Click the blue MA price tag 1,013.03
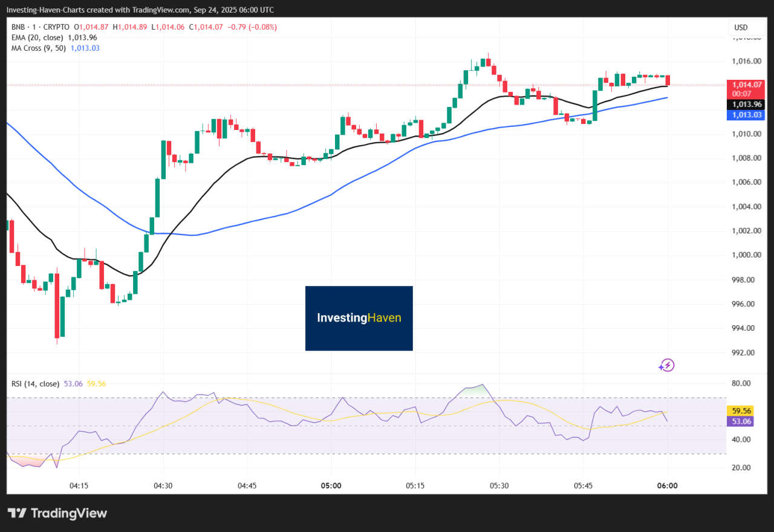 [748, 115]
